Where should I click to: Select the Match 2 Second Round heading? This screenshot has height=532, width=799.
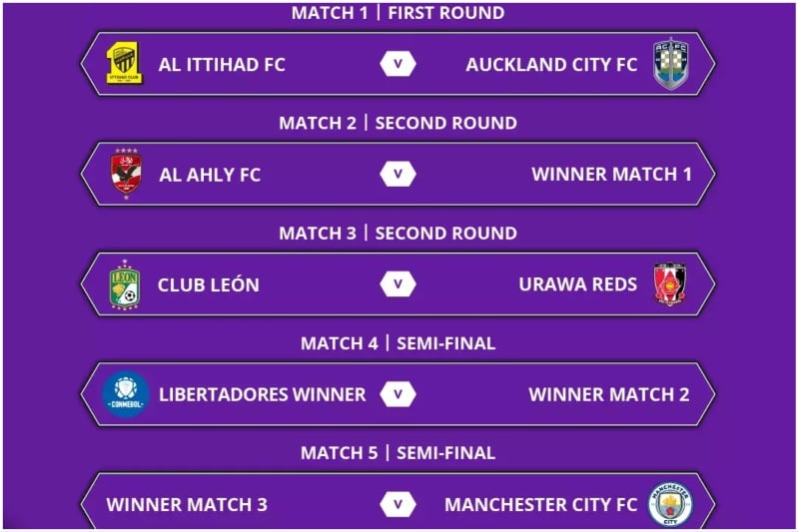[398, 123]
